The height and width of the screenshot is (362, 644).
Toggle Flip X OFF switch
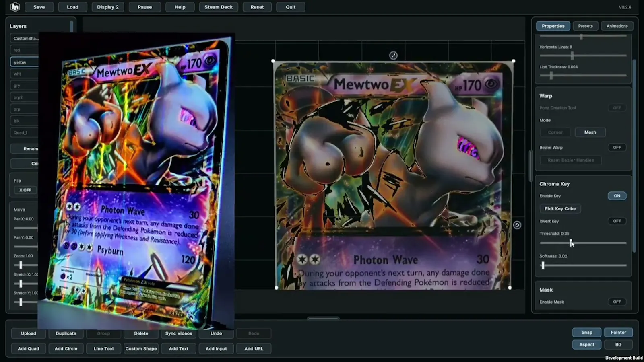tap(25, 190)
